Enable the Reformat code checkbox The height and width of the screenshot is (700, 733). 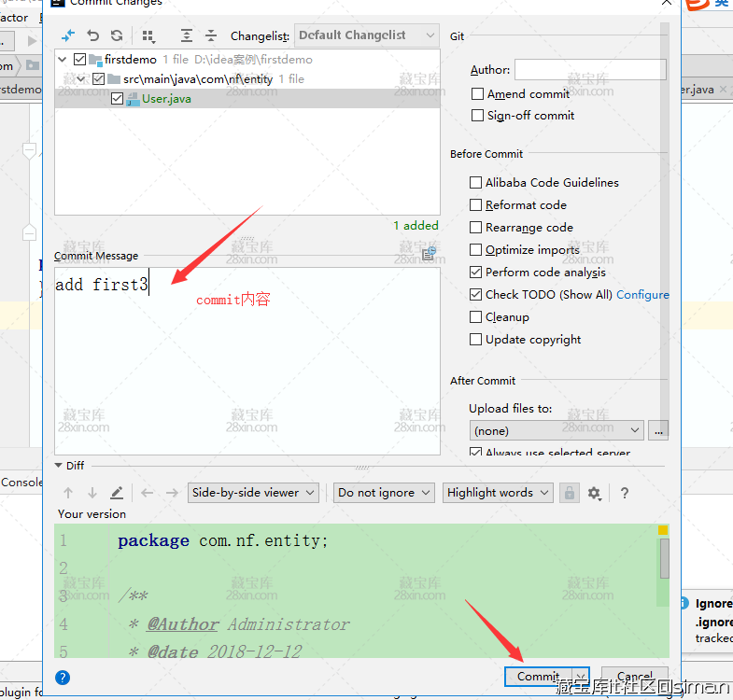(x=476, y=205)
